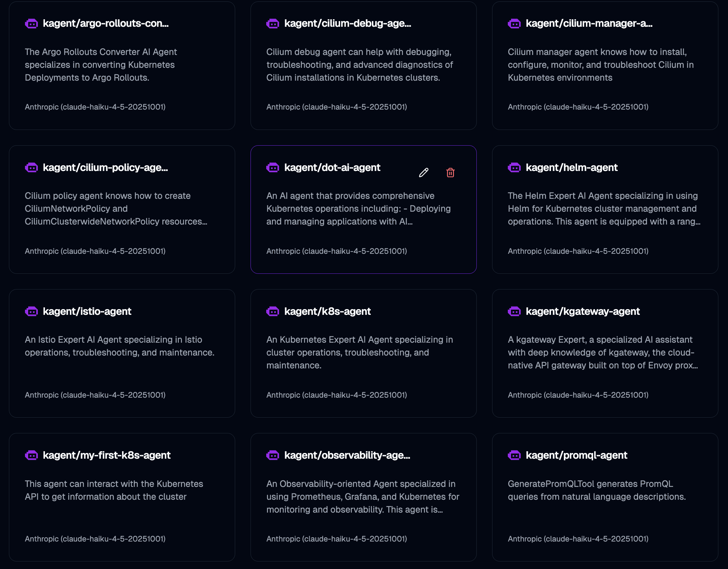Screen dimensions: 728x569
Task: Click the kgateway Expert card description
Action: (x=603, y=352)
